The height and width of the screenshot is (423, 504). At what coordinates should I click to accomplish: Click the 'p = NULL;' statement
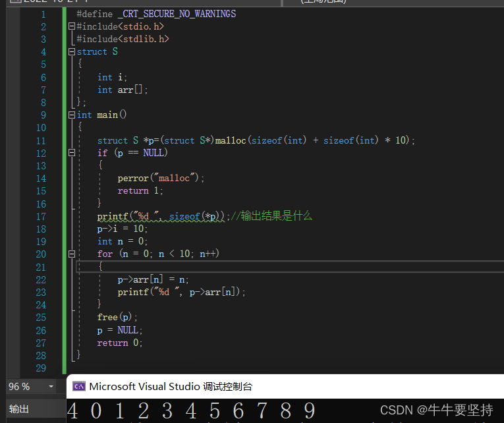pos(120,330)
